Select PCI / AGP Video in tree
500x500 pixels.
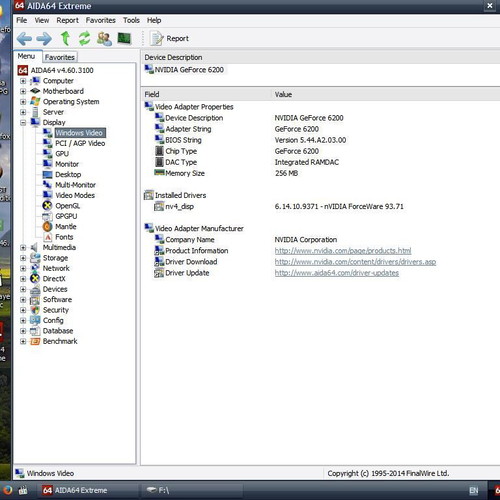80,143
